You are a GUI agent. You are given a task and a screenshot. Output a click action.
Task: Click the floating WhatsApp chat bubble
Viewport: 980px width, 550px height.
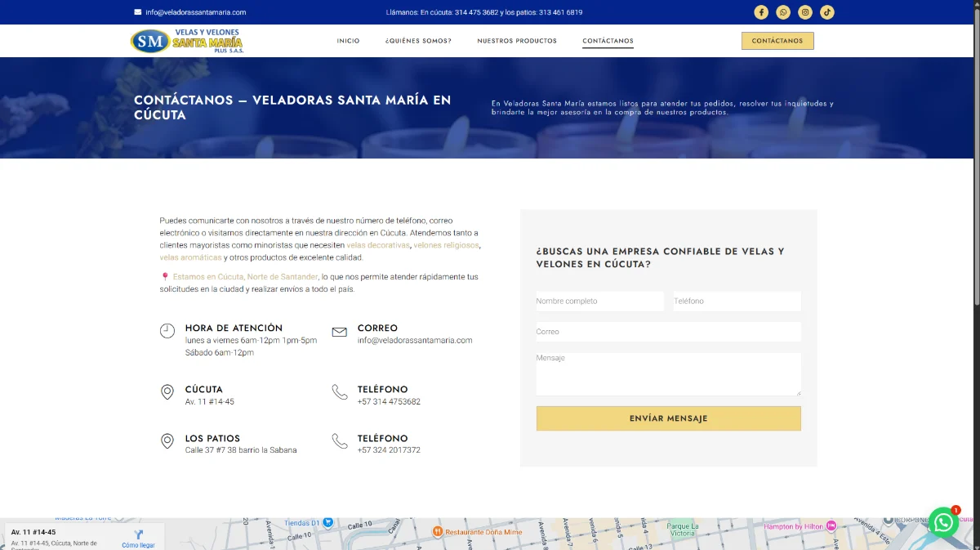tap(943, 521)
